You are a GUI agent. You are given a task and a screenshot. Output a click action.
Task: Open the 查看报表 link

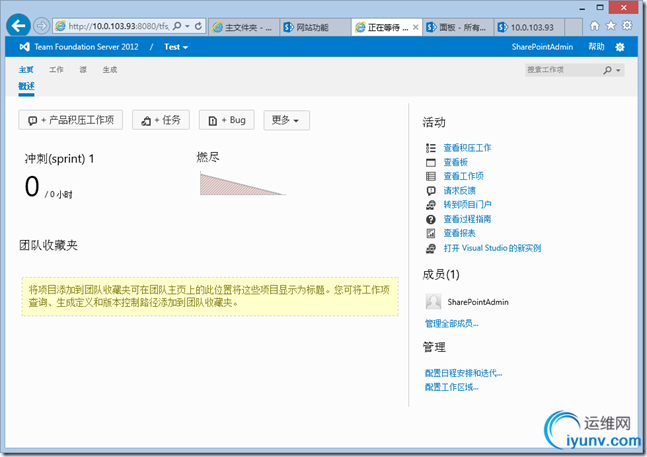pyautogui.click(x=459, y=233)
